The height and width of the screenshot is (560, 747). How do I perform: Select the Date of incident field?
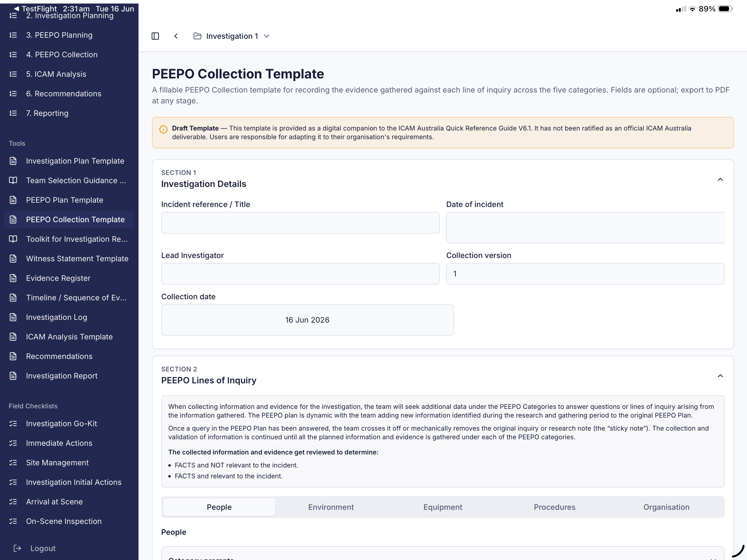585,228
